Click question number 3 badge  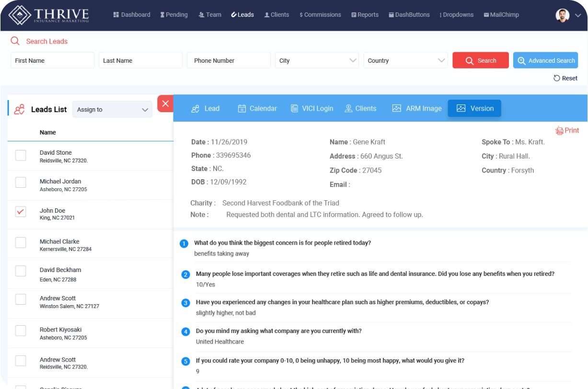(185, 303)
